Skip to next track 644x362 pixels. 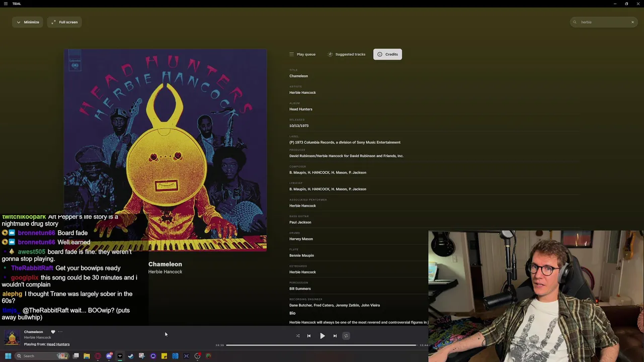click(x=335, y=336)
